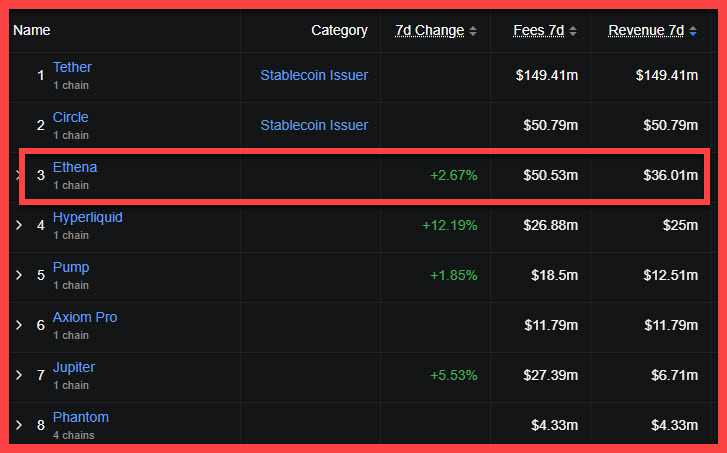Expand the Phantom row to show chains
Viewport: 727px width, 453px height.
(19, 425)
